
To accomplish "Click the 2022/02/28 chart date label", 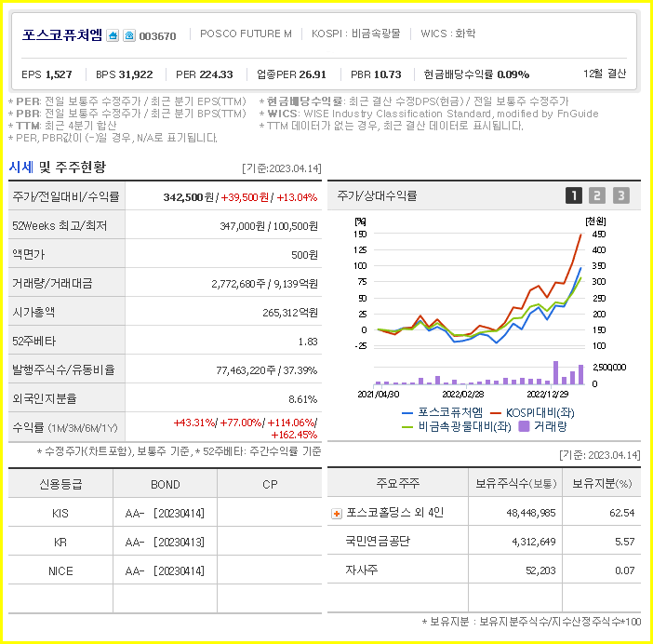I will (462, 394).
